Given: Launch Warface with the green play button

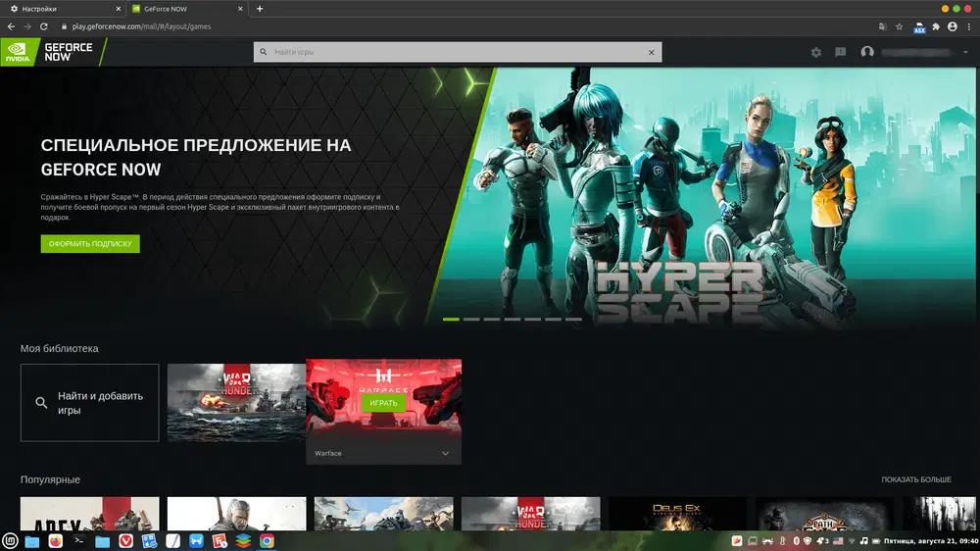Looking at the screenshot, I should tap(383, 403).
